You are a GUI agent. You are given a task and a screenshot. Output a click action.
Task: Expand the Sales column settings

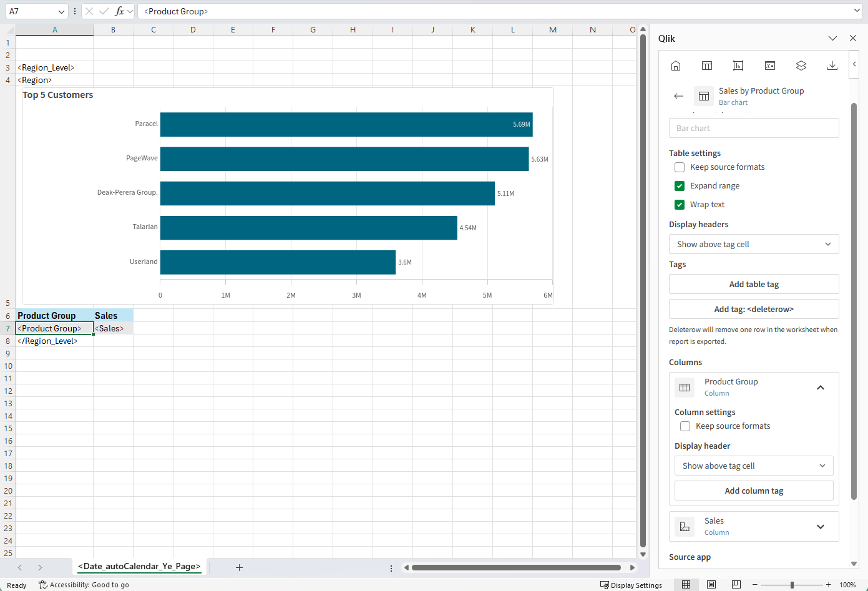[x=821, y=526]
